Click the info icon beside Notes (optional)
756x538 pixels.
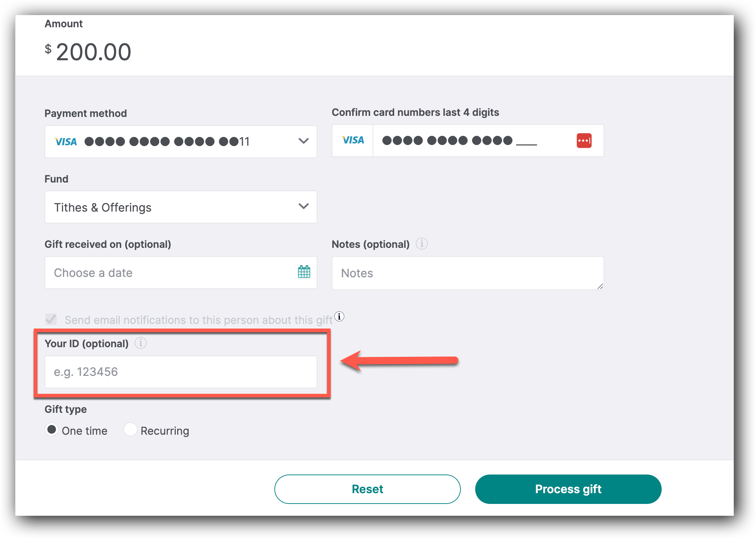point(421,244)
